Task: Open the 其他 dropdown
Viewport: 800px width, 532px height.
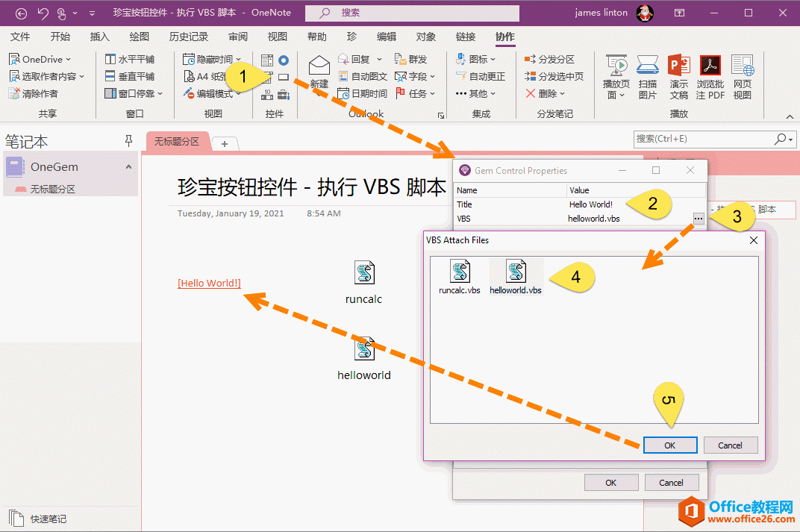Action: pos(493,94)
